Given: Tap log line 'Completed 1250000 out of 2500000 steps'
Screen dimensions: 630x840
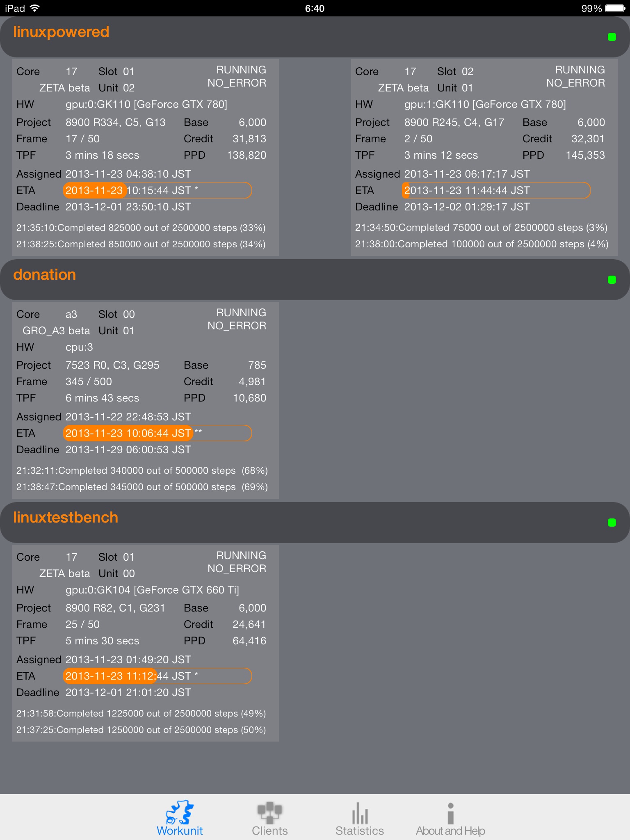Looking at the screenshot, I should (x=141, y=730).
